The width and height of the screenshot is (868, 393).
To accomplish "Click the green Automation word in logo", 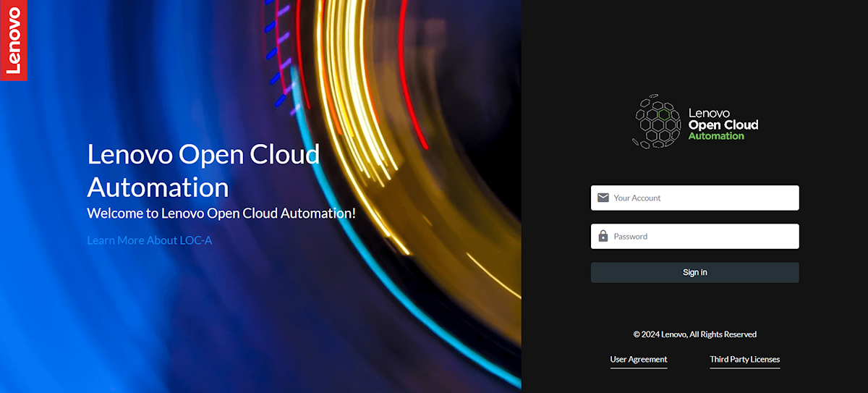I will 716,136.
